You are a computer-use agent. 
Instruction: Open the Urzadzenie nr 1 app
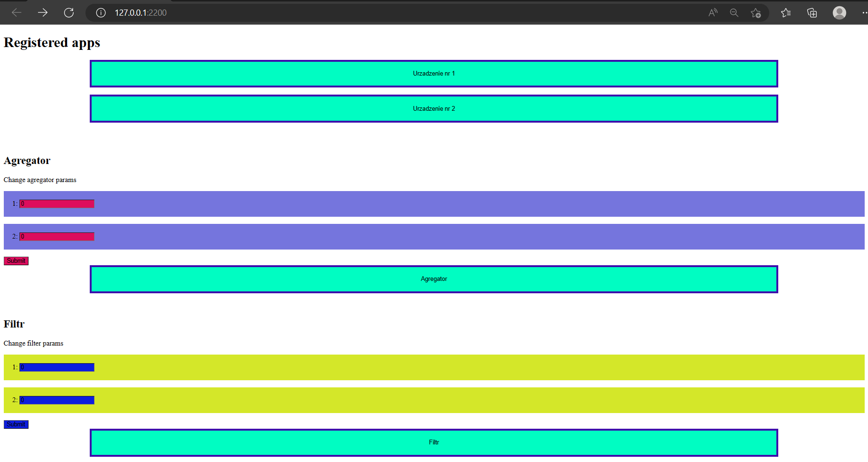coord(434,74)
